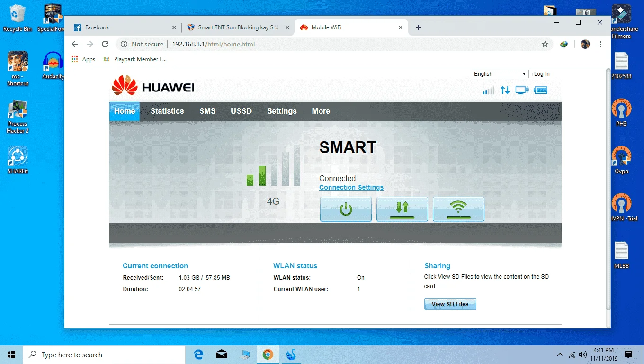Viewport: 644px width, 364px height.
Task: Open the SMS navigation tab
Action: [207, 111]
